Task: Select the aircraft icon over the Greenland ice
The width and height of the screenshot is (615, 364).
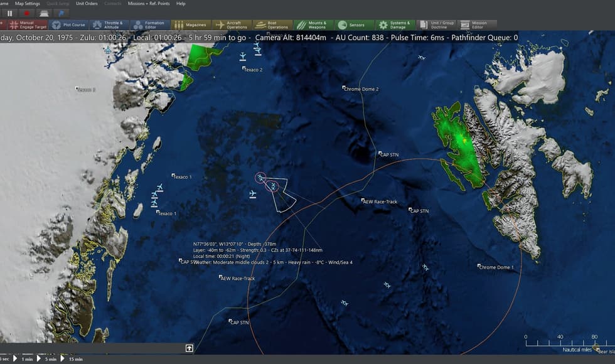Action: point(108,50)
